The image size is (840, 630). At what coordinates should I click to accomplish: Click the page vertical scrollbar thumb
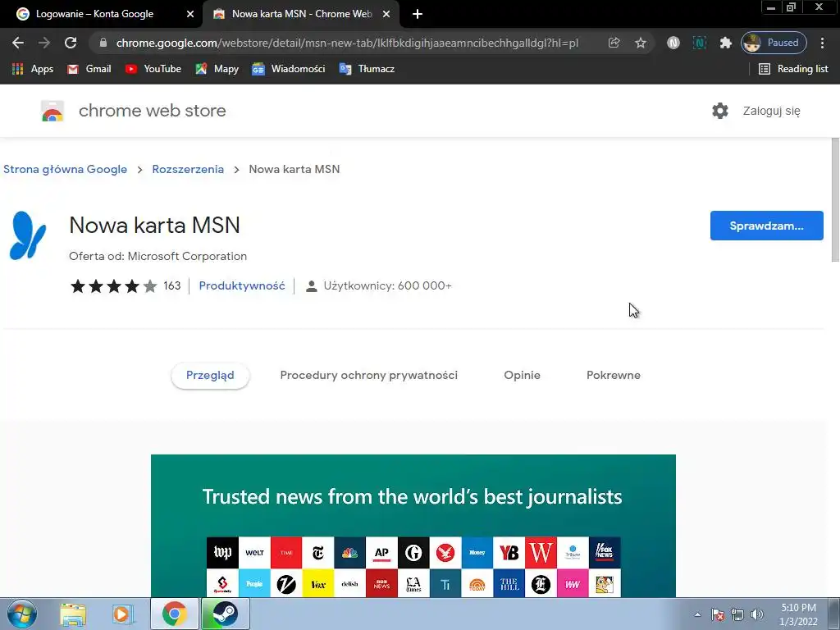pos(835,199)
